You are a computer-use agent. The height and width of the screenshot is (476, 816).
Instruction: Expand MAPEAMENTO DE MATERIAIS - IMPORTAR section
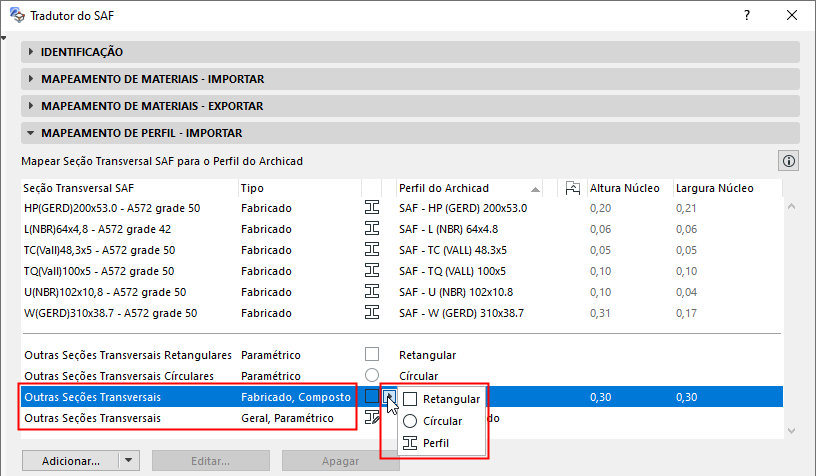(31, 79)
